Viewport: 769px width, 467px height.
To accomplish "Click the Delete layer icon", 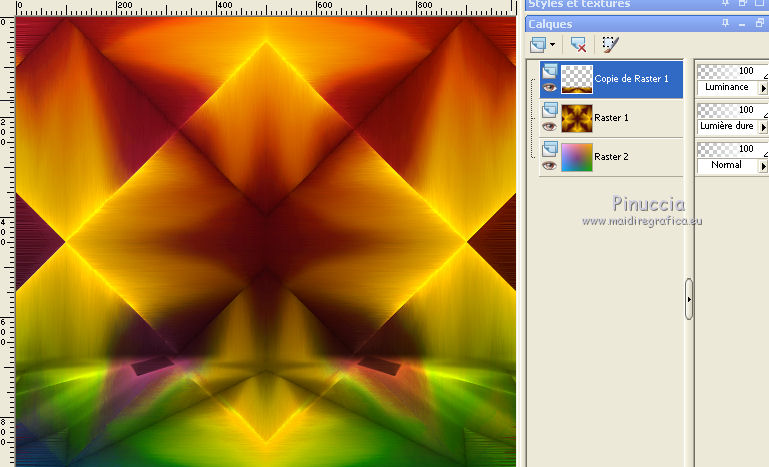I will click(578, 45).
